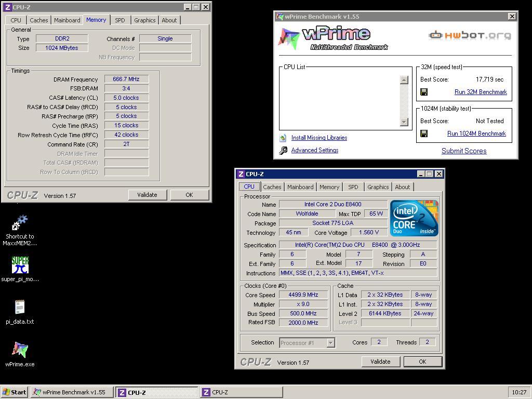Run the 32M Benchmark
This screenshot has width=532, height=399.
481,92
